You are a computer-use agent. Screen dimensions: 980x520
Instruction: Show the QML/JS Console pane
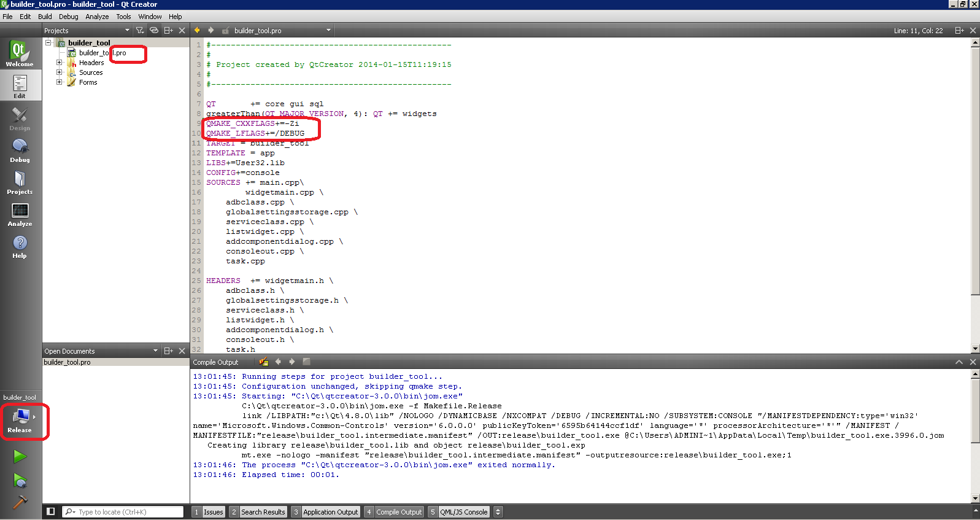458,511
